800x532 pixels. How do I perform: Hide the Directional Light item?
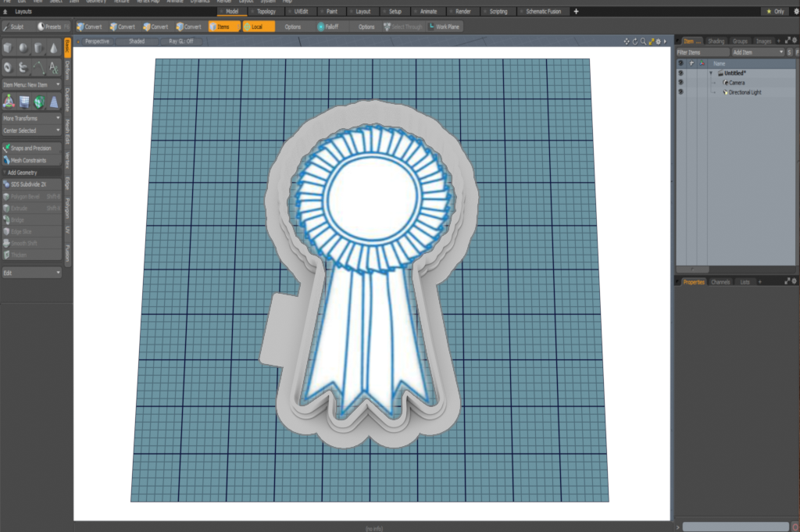(680, 92)
